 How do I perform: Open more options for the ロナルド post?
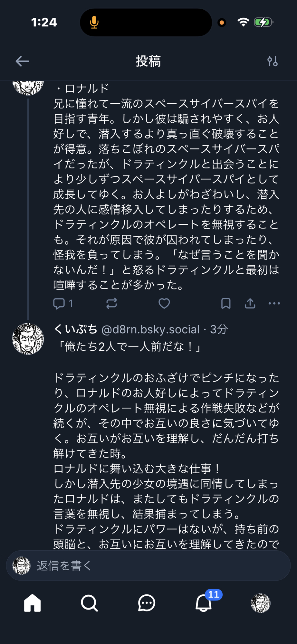[274, 304]
